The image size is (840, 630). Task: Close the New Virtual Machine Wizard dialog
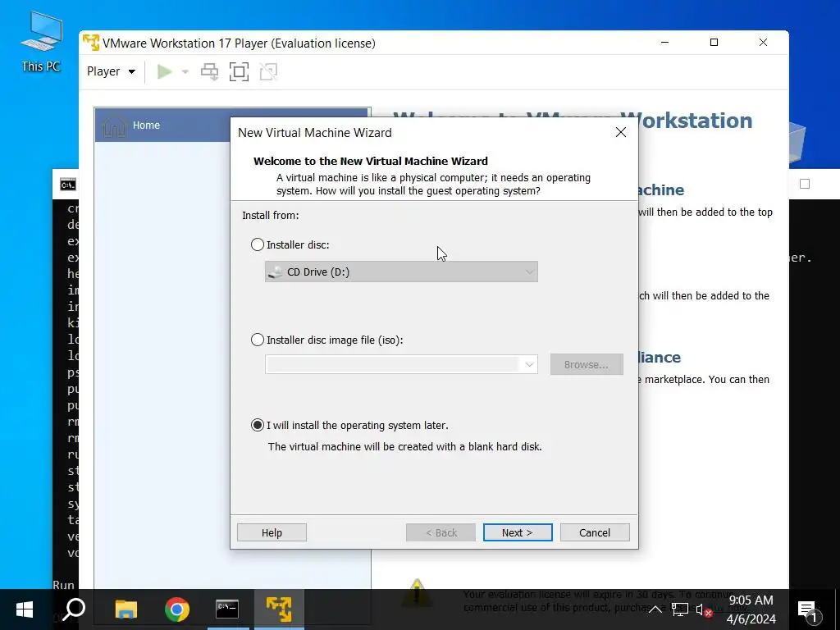[x=621, y=132]
